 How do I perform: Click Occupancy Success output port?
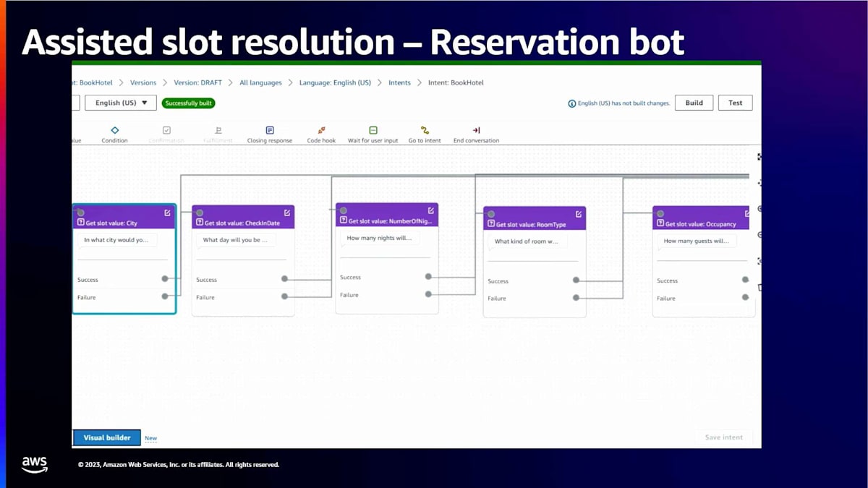[x=745, y=279]
